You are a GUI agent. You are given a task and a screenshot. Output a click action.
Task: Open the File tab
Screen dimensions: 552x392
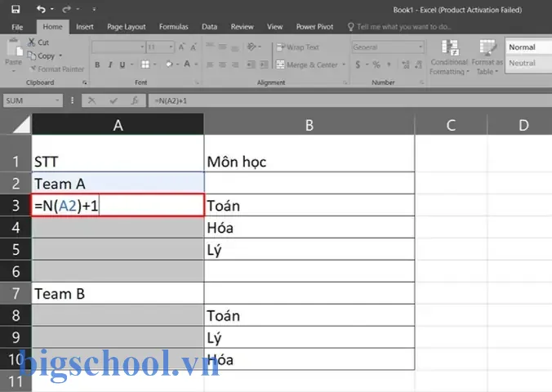[x=17, y=27]
